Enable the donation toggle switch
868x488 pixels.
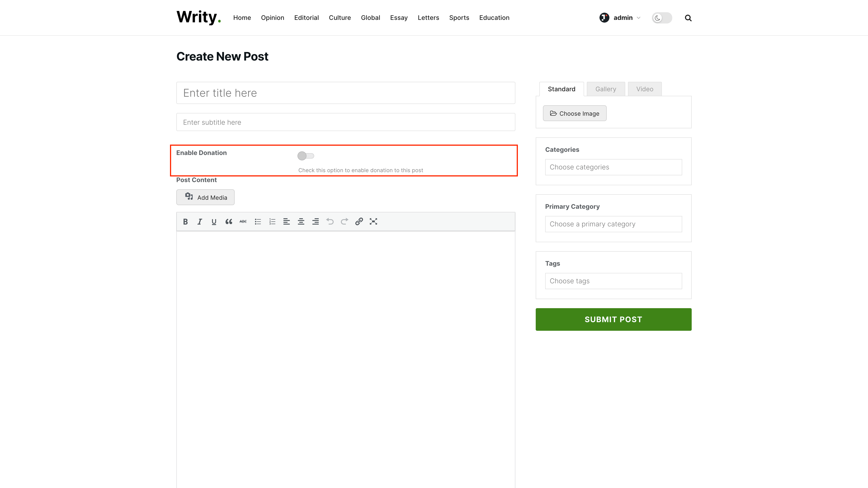pos(306,156)
